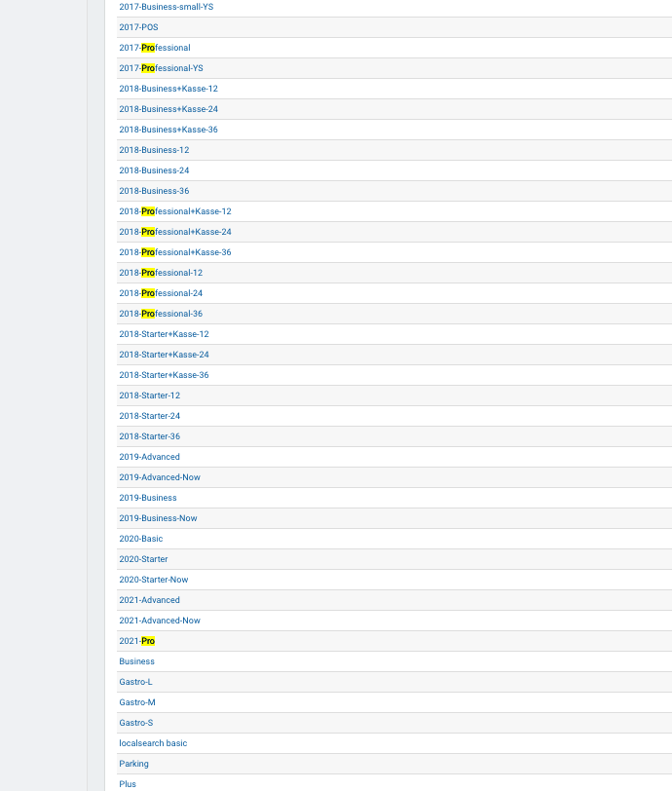The height and width of the screenshot is (791, 672).
Task: Click the 2018-Professional-36 link
Action: [161, 314]
